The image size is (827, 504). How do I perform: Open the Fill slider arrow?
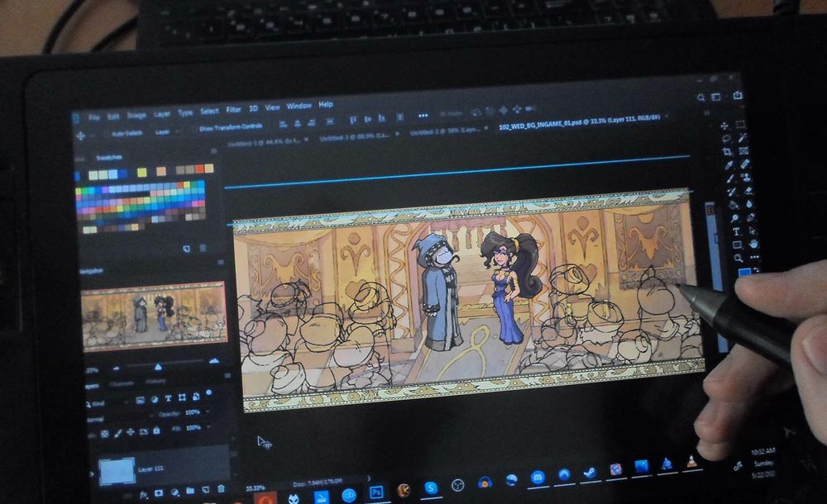click(209, 426)
